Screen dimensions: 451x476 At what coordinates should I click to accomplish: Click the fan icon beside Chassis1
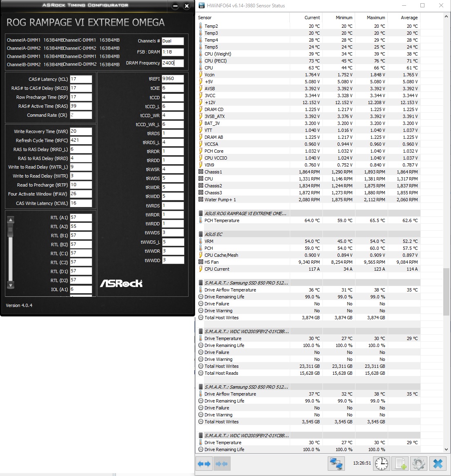click(x=201, y=172)
